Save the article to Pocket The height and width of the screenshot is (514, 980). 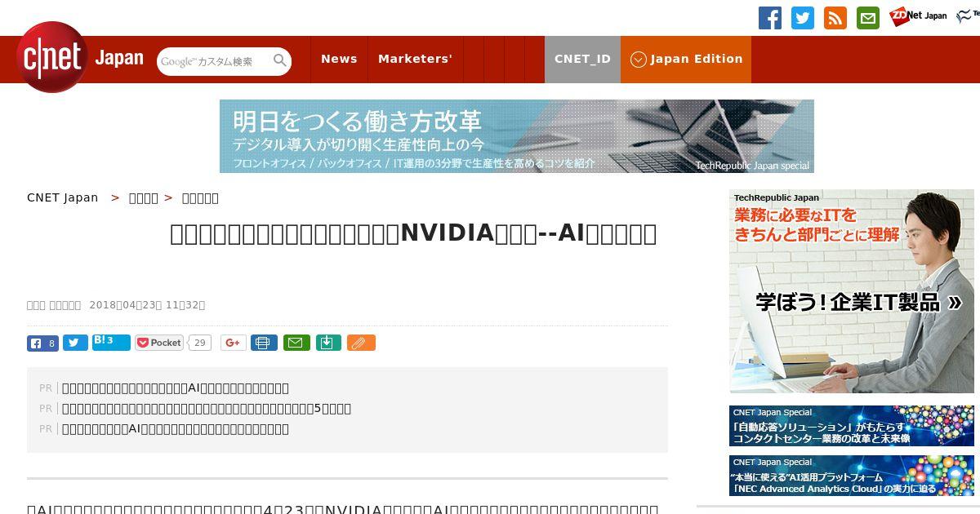[x=160, y=343]
